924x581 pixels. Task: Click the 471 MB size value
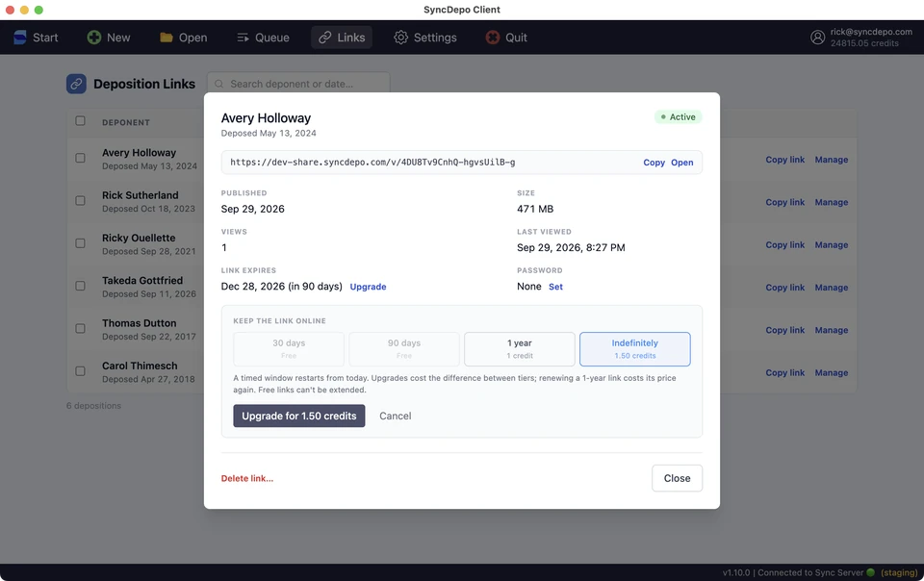[x=535, y=209]
